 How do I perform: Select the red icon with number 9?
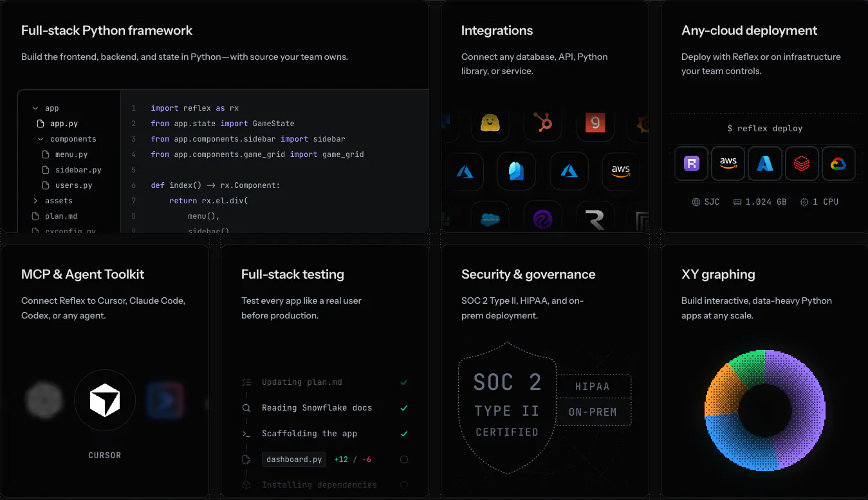595,123
